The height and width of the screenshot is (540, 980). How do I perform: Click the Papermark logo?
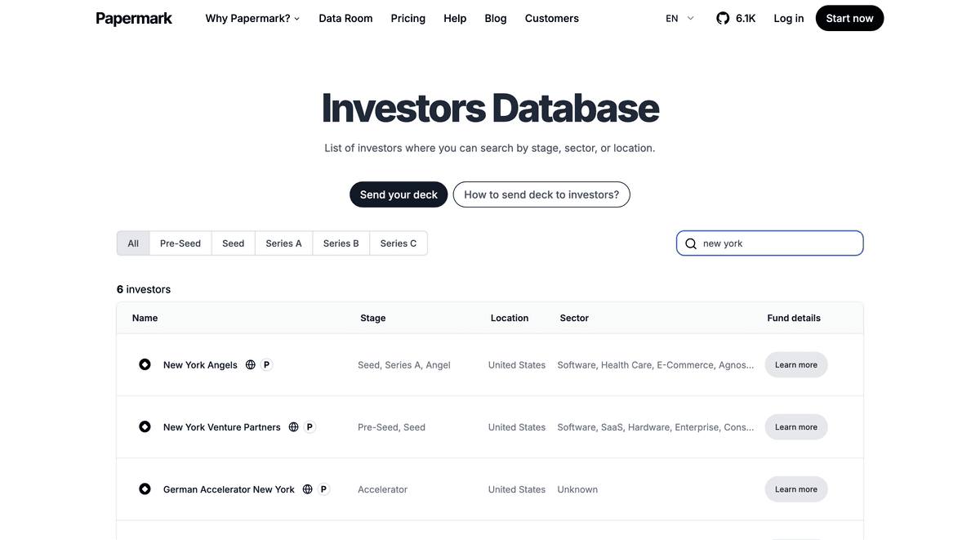pos(133,17)
